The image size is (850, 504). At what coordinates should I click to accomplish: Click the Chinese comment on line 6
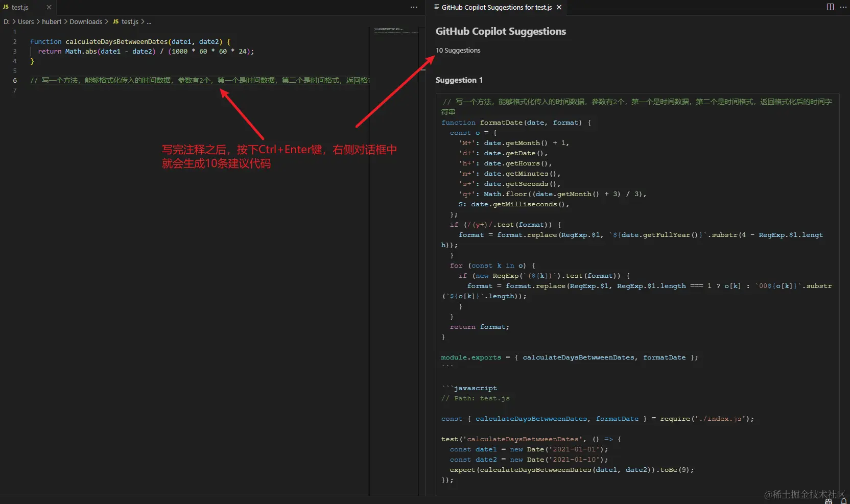(x=200, y=80)
